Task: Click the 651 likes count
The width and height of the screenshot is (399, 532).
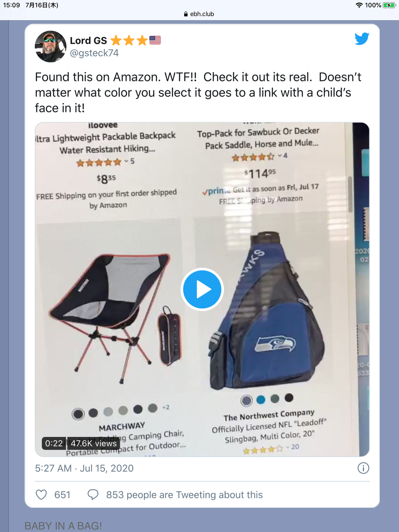Action: point(62,495)
